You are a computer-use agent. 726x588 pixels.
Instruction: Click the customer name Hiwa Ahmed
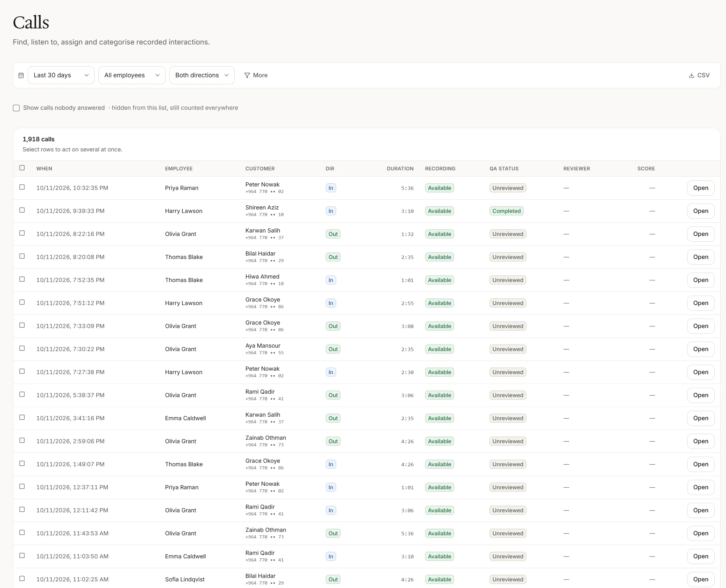[x=262, y=277]
